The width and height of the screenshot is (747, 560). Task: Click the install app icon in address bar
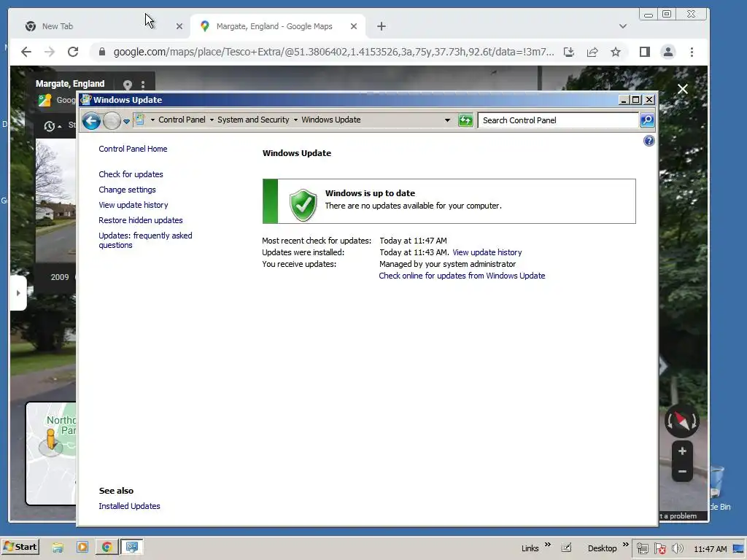(569, 52)
